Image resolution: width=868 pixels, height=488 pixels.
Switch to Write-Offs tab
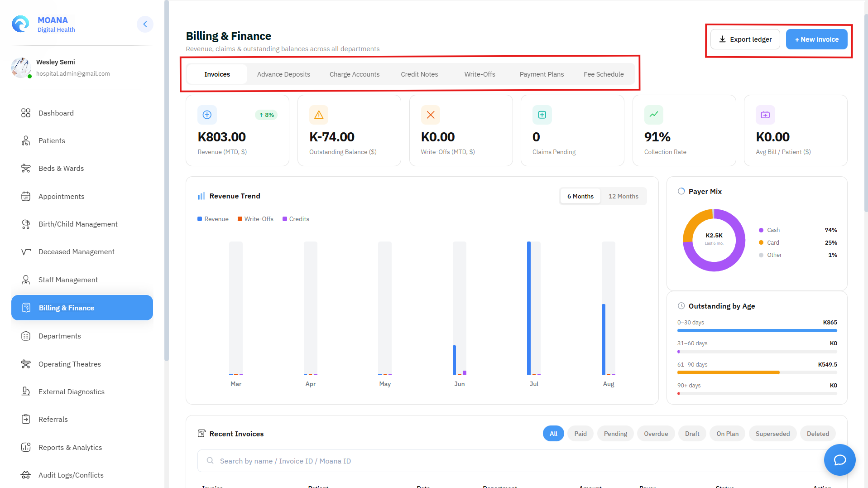click(x=480, y=74)
